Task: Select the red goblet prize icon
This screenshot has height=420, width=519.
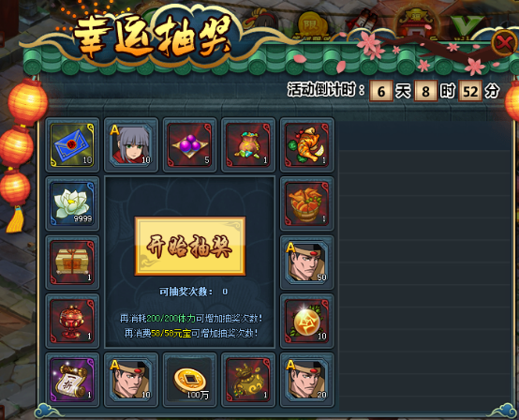Action: pyautogui.click(x=72, y=321)
